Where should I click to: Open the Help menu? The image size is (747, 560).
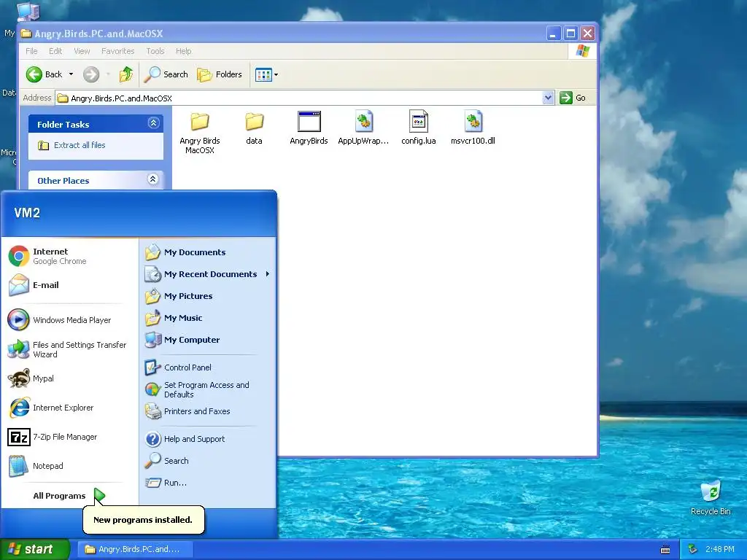(183, 51)
